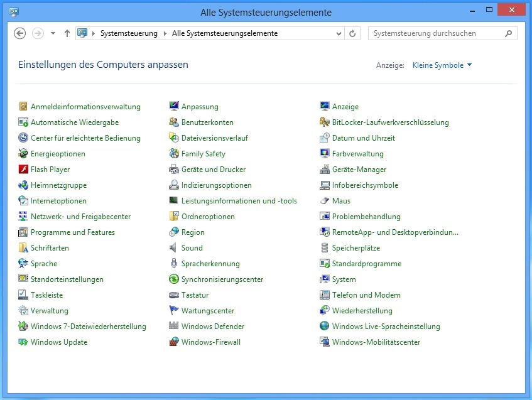
Task: Click the Schriftarten fonts folder icon
Action: click(23, 247)
